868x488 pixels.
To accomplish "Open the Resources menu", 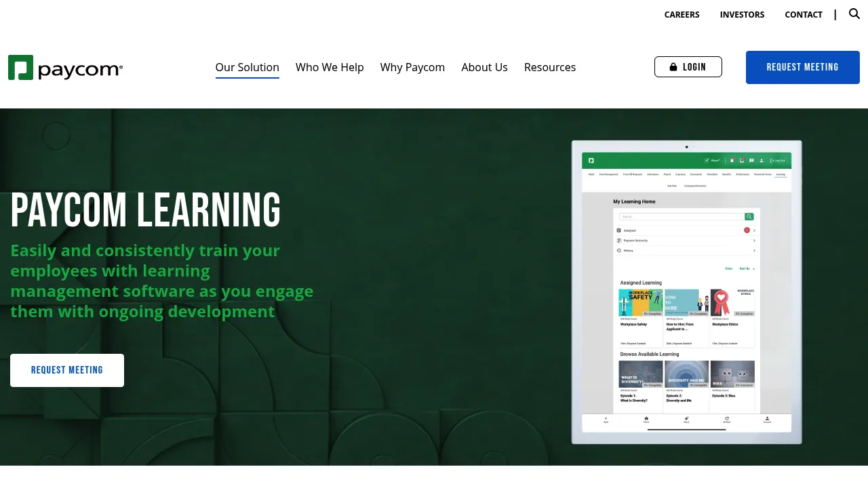I will click(550, 67).
